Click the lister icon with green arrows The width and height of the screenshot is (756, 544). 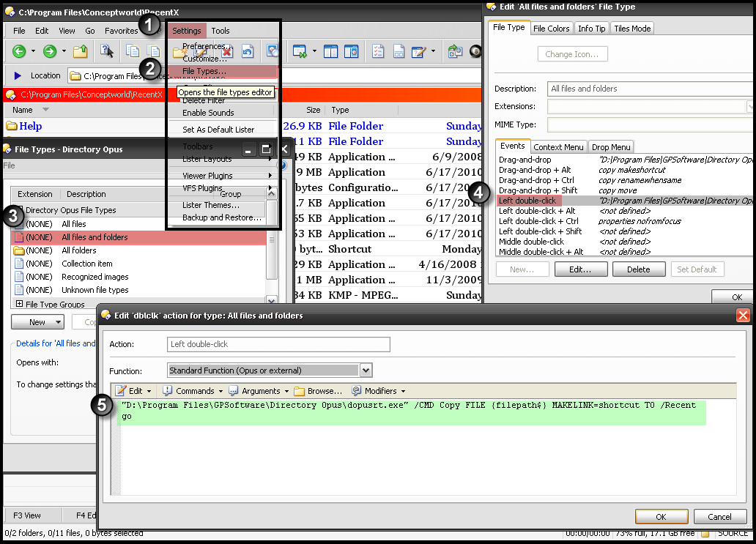click(x=300, y=51)
